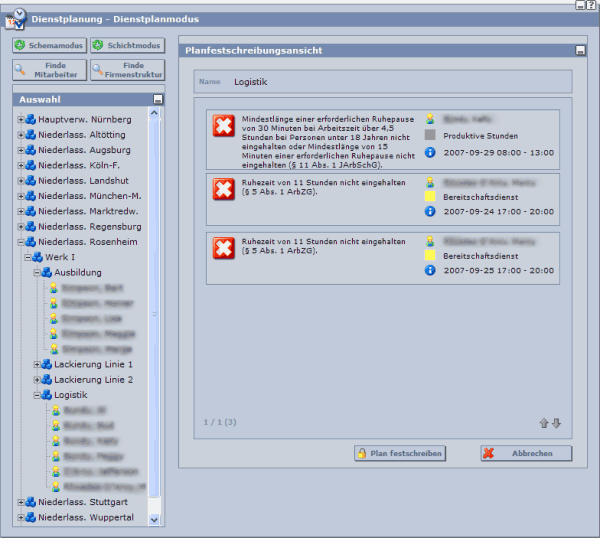Expand Lackierung Linie 2 node
Viewport: 600px width, 538px height.
click(37, 380)
